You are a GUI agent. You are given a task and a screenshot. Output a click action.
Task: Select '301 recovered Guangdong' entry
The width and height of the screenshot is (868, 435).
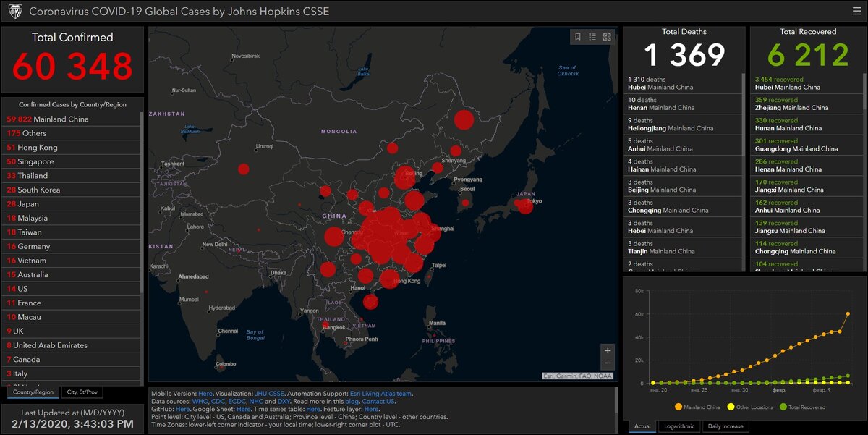[807, 145]
